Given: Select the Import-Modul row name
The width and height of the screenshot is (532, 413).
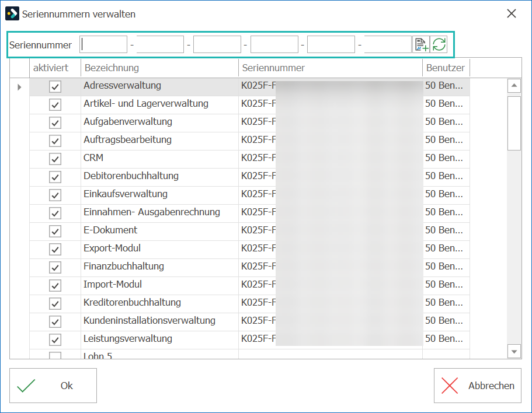Looking at the screenshot, I should (113, 284).
